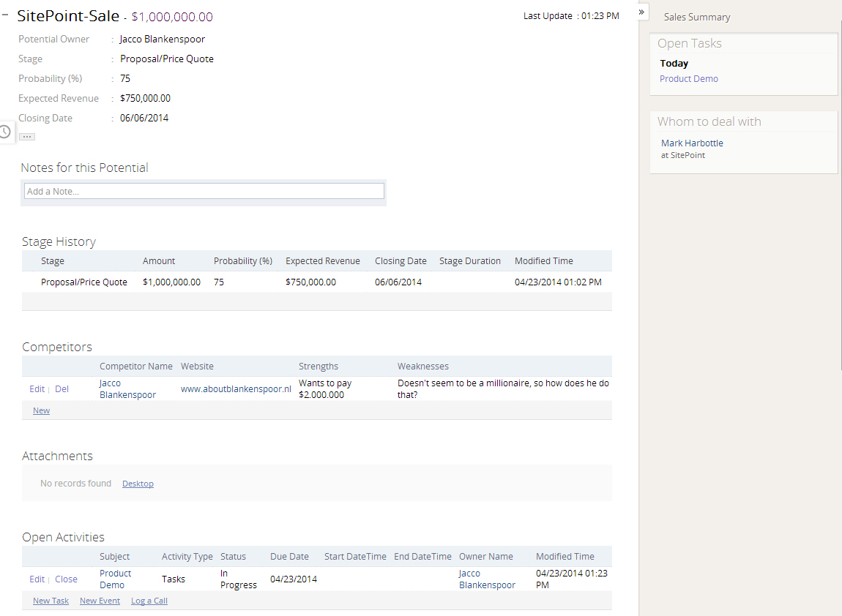Click the Activity Type column header
842x616 pixels.
pyautogui.click(x=187, y=557)
